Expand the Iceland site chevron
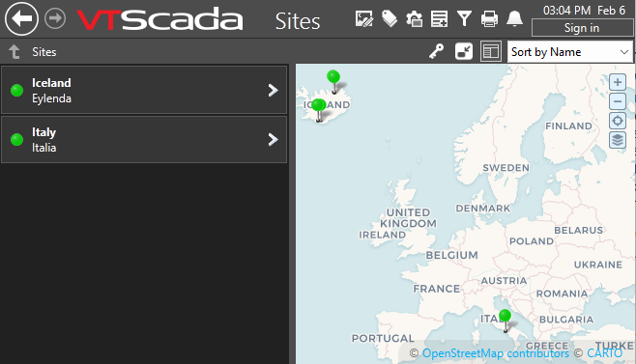The image size is (636, 364). (273, 90)
